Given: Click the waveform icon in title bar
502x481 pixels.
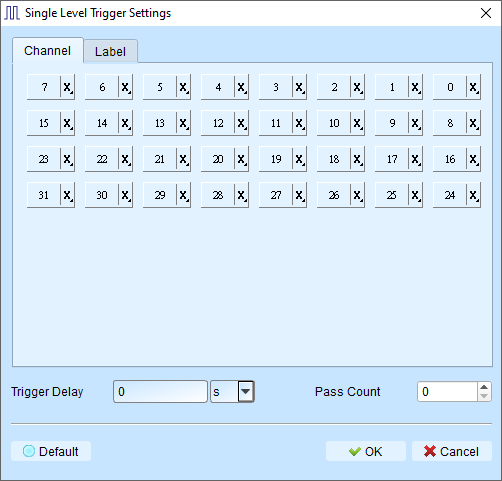Looking at the screenshot, I should (x=12, y=13).
